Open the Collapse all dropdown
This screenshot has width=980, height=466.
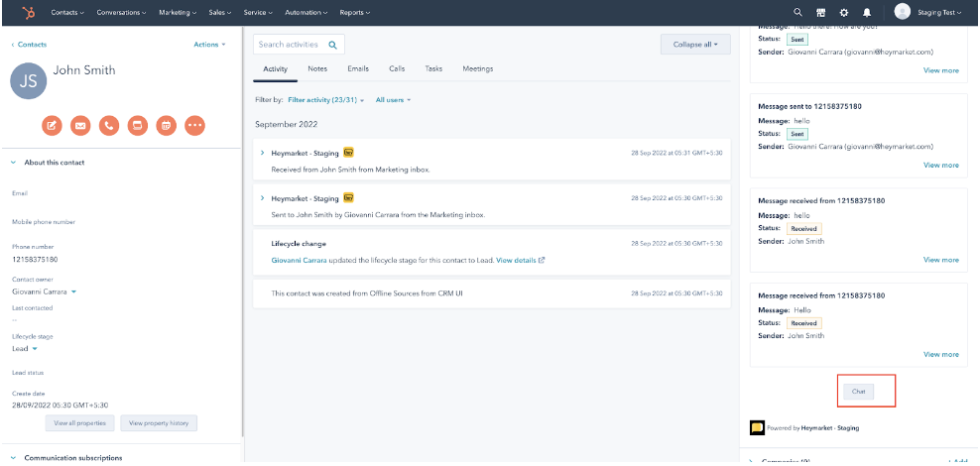[x=695, y=45]
